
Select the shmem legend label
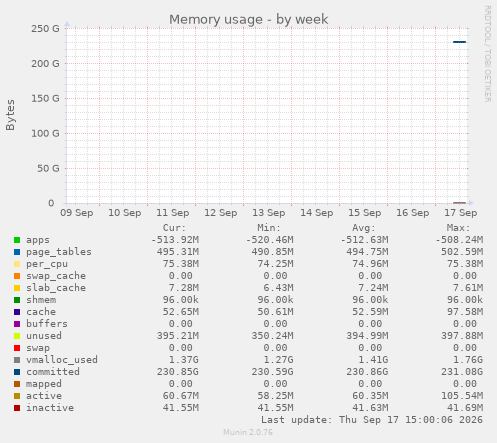(x=41, y=300)
